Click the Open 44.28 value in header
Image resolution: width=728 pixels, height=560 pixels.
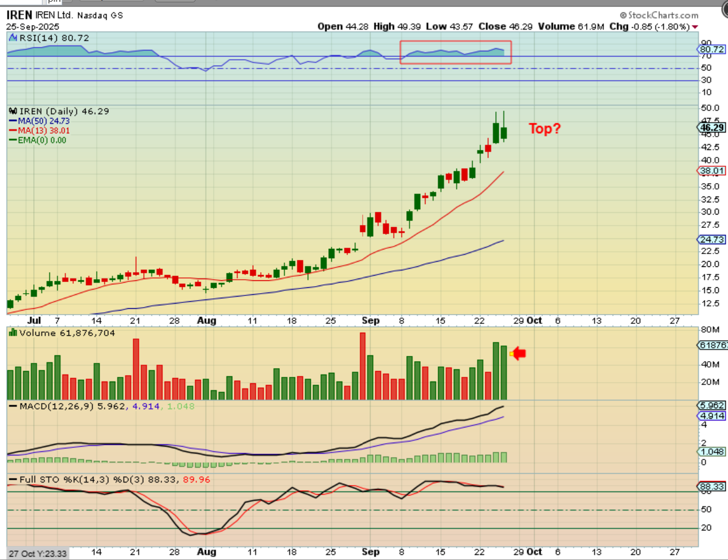click(344, 27)
